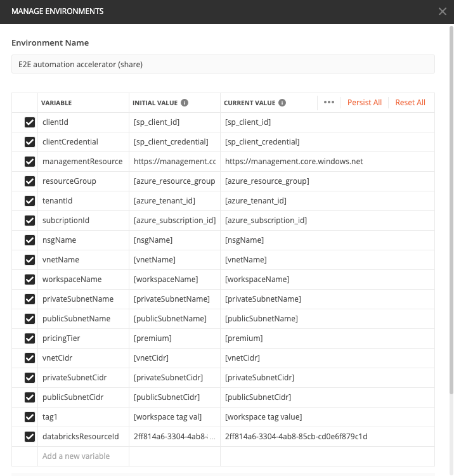
Task: Toggle the pricingTier checkbox
Action: click(x=30, y=338)
